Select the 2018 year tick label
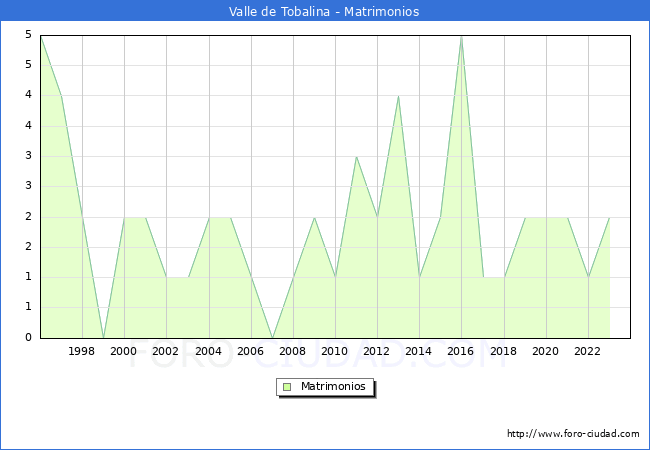The width and height of the screenshot is (650, 450). (x=503, y=351)
